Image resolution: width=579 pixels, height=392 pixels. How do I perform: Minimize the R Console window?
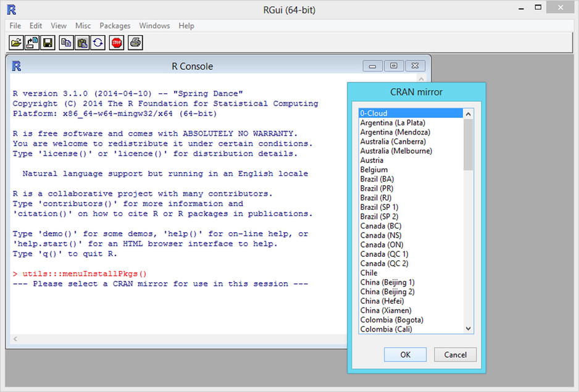pos(373,66)
